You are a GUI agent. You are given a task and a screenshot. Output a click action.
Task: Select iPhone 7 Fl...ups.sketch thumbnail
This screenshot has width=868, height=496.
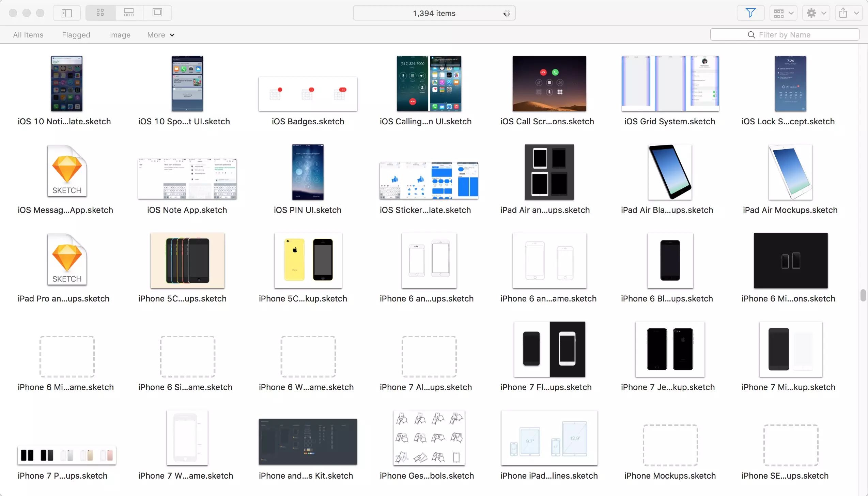point(549,349)
